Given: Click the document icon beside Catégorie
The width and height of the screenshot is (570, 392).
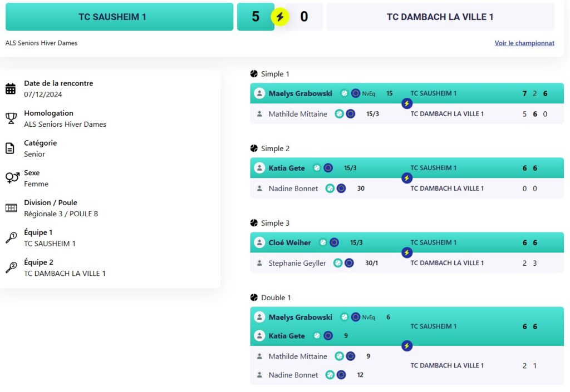Looking at the screenshot, I should click(10, 148).
